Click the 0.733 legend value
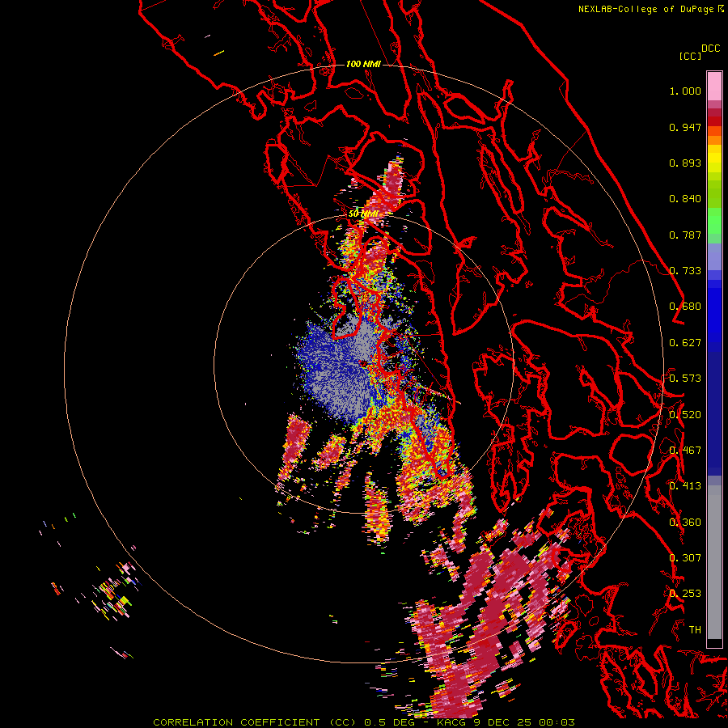 click(685, 271)
